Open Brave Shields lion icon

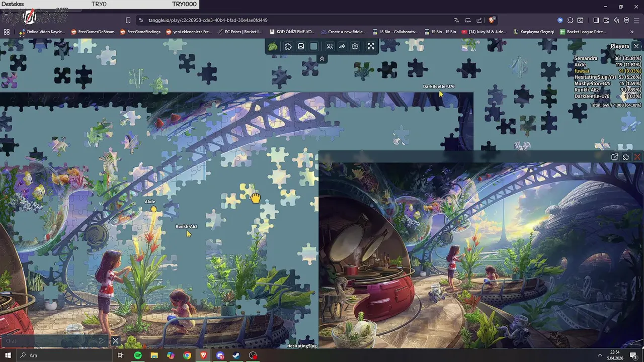point(492,20)
